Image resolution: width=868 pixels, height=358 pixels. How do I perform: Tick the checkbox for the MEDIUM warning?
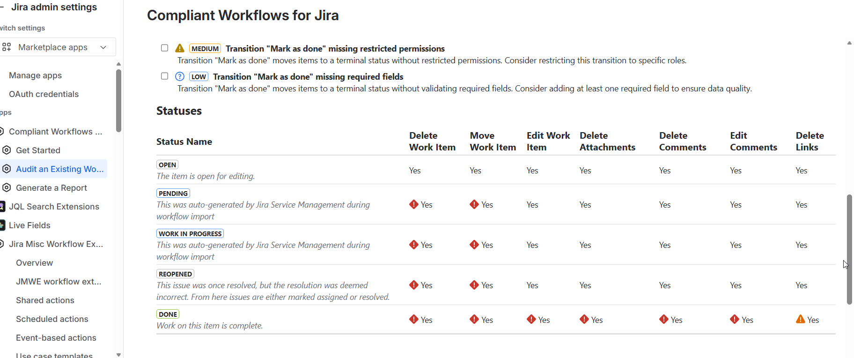(x=164, y=48)
